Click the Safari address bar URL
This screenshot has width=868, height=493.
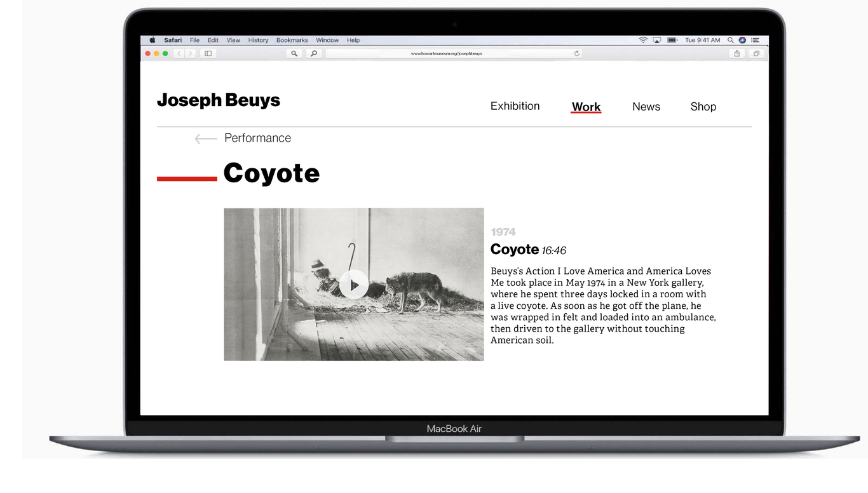[447, 53]
